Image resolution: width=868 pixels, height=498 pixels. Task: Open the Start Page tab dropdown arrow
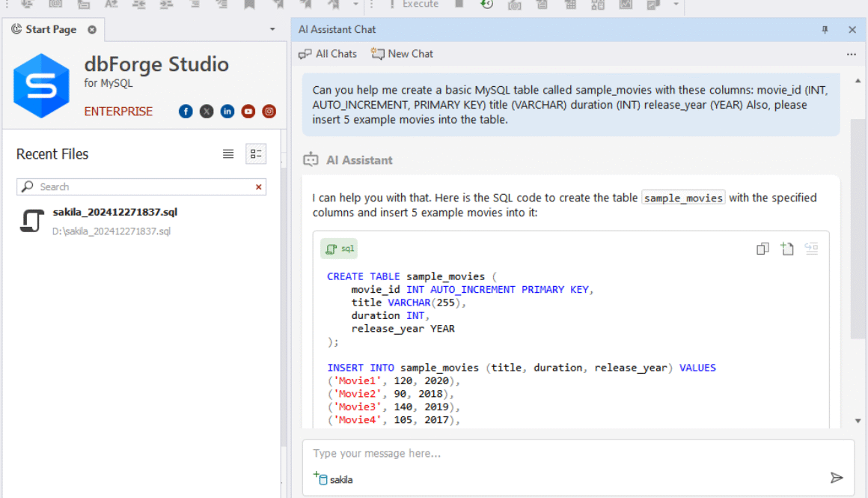pyautogui.click(x=272, y=29)
